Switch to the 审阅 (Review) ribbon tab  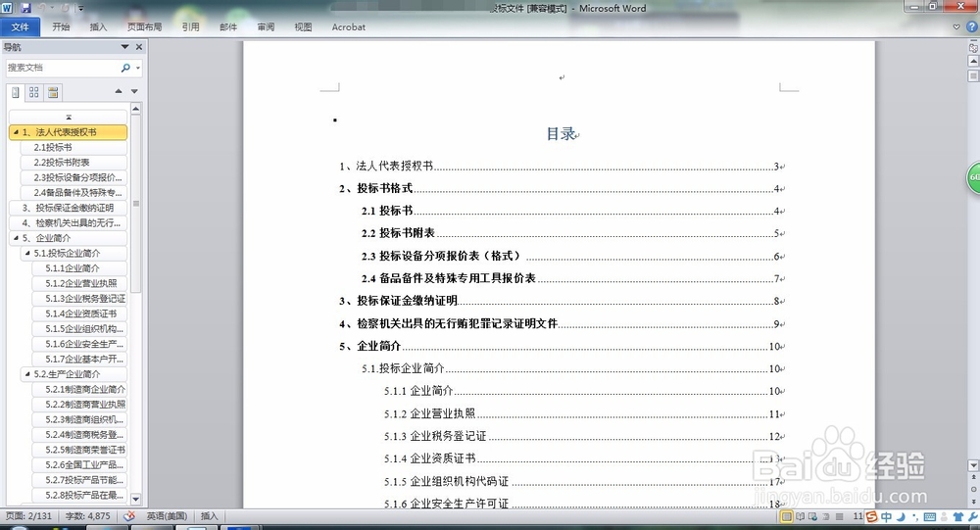[x=266, y=26]
